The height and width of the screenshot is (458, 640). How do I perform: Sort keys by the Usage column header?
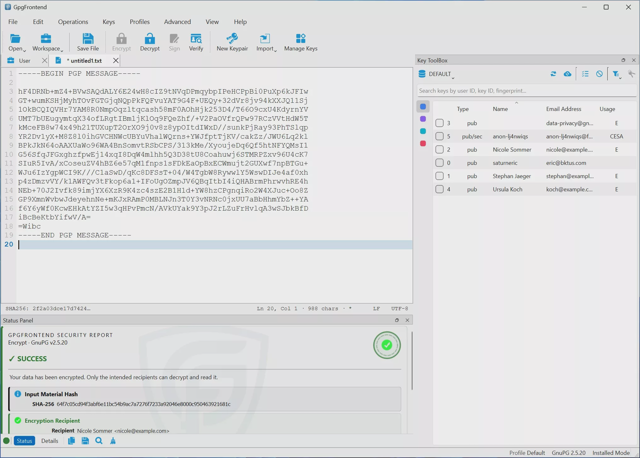(x=607, y=109)
